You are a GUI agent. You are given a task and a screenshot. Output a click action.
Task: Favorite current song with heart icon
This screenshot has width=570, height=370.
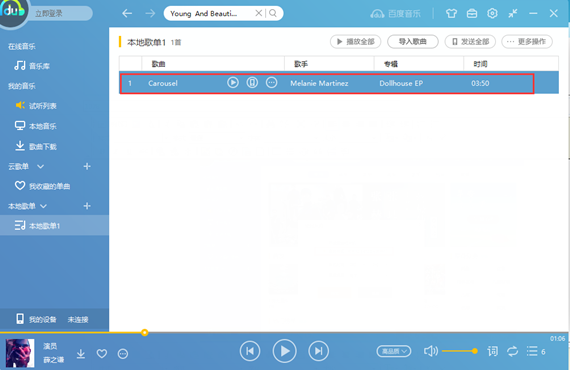(102, 353)
